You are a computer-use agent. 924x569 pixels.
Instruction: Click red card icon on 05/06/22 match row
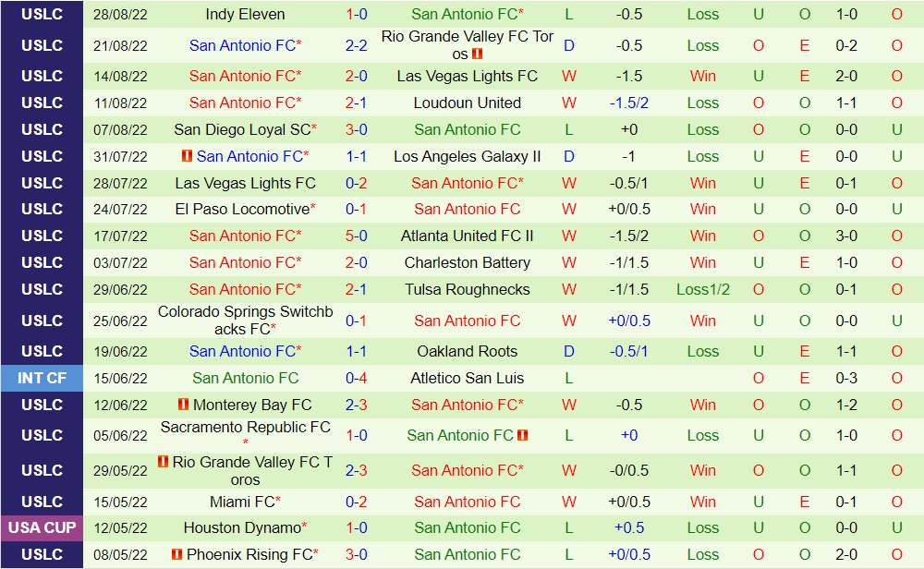click(522, 435)
